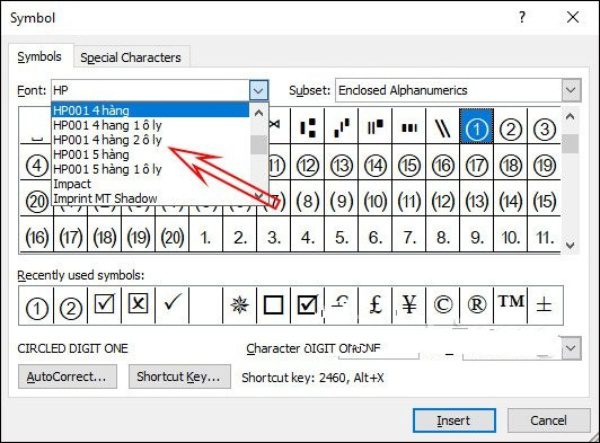Screen dimensions: 600x443
Task: Choose 'HP001 5 hàng 1 ô ly' font
Action: tap(150, 169)
